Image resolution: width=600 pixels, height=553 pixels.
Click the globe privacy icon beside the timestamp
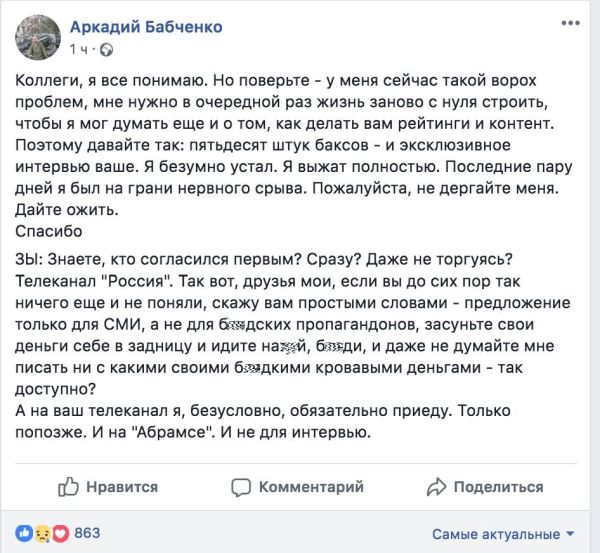point(107,48)
